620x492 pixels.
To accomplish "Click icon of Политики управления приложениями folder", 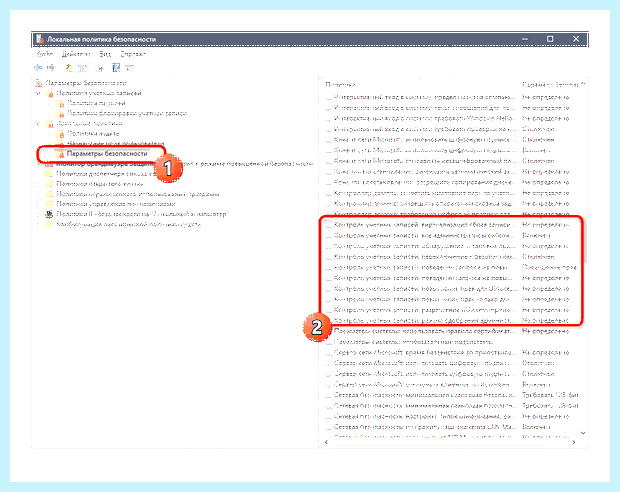I will (x=49, y=204).
